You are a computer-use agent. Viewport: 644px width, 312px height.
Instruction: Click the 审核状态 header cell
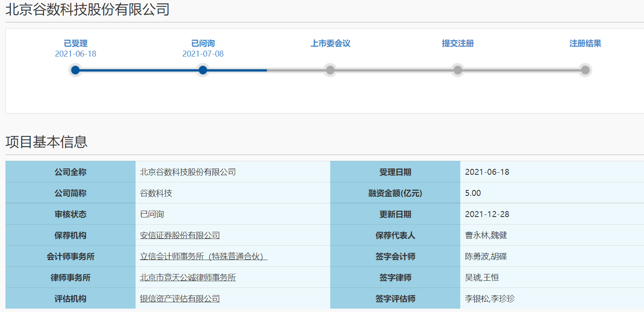tap(71, 214)
